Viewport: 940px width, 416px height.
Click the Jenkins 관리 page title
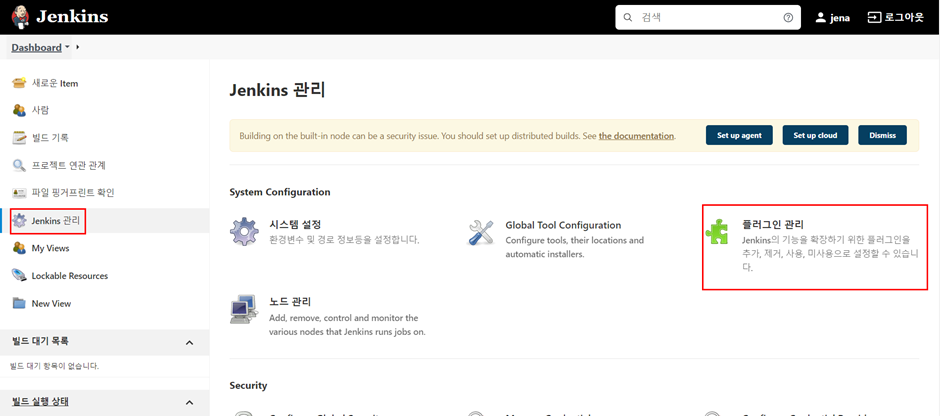coord(277,91)
